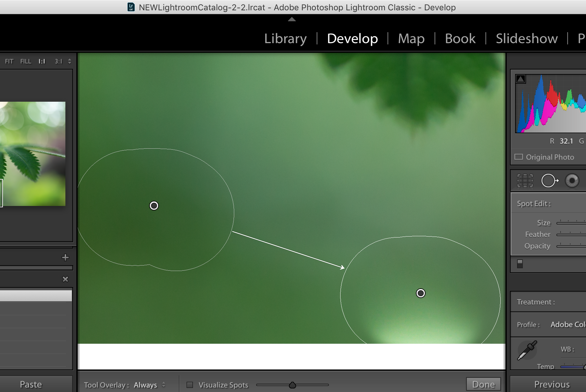
Task: Open the zoom level stepper arrows
Action: click(x=70, y=61)
